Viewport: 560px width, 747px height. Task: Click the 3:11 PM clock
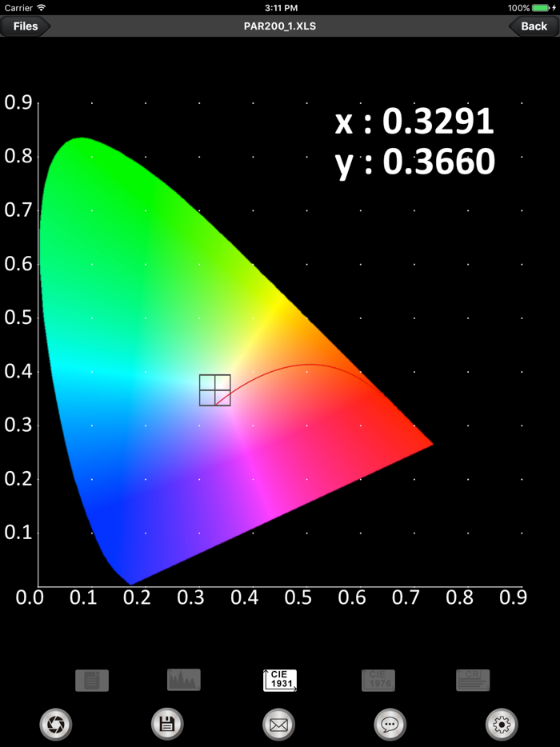[281, 8]
